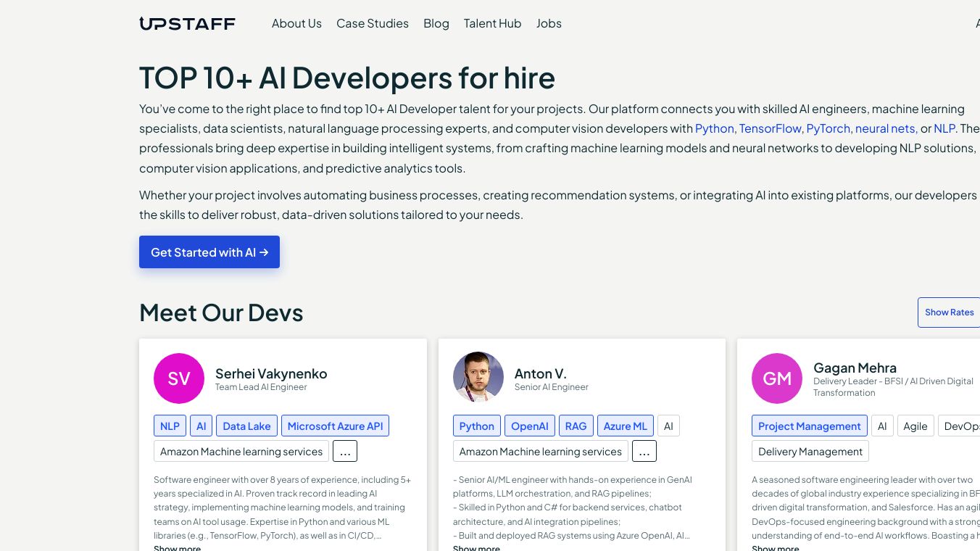The image size is (980, 551).
Task: Click the Senior AI Engineer title
Action: pos(552,387)
